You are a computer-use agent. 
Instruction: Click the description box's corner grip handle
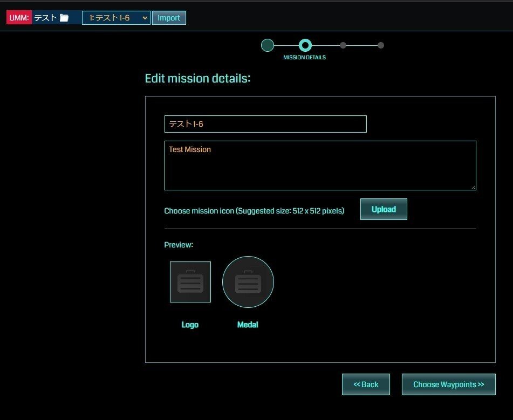tap(473, 187)
